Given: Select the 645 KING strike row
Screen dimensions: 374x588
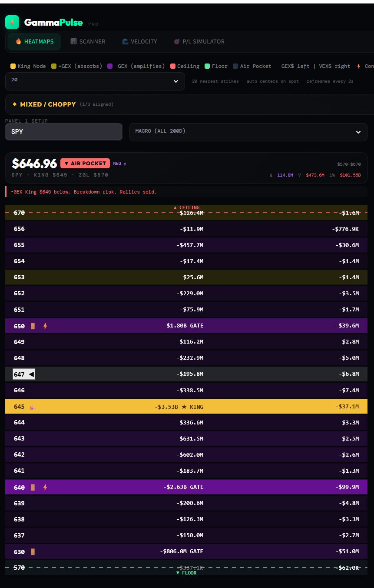Looking at the screenshot, I should pyautogui.click(x=186, y=407).
